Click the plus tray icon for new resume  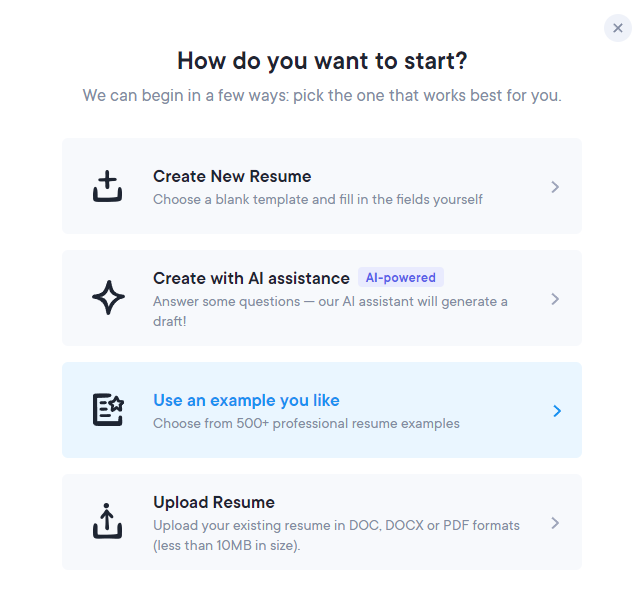click(x=107, y=186)
